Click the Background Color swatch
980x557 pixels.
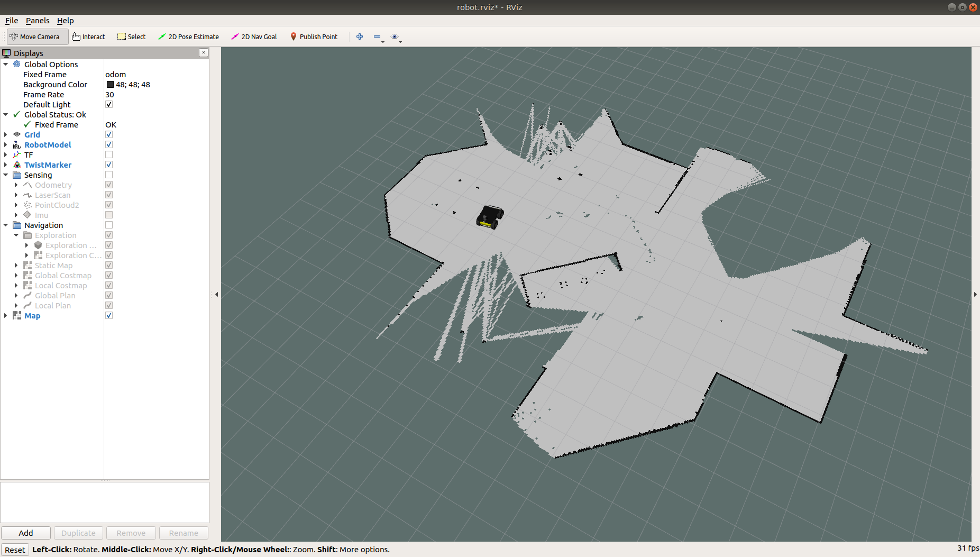(110, 85)
